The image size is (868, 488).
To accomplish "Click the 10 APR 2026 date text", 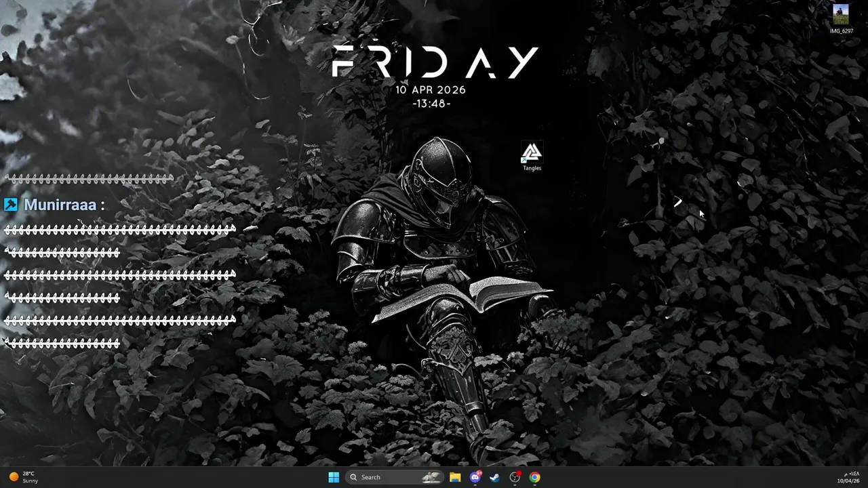I will 431,89.
